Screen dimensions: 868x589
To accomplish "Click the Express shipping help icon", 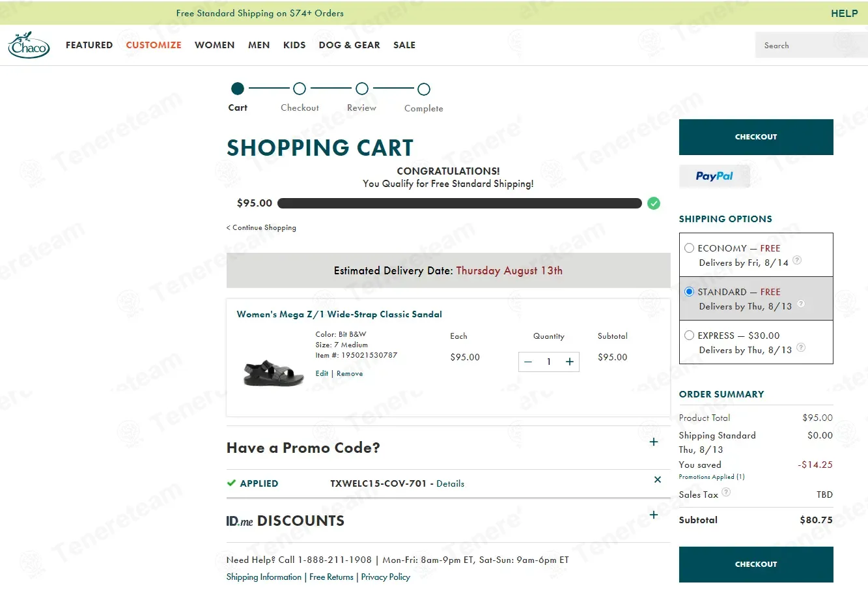I will [x=801, y=347].
